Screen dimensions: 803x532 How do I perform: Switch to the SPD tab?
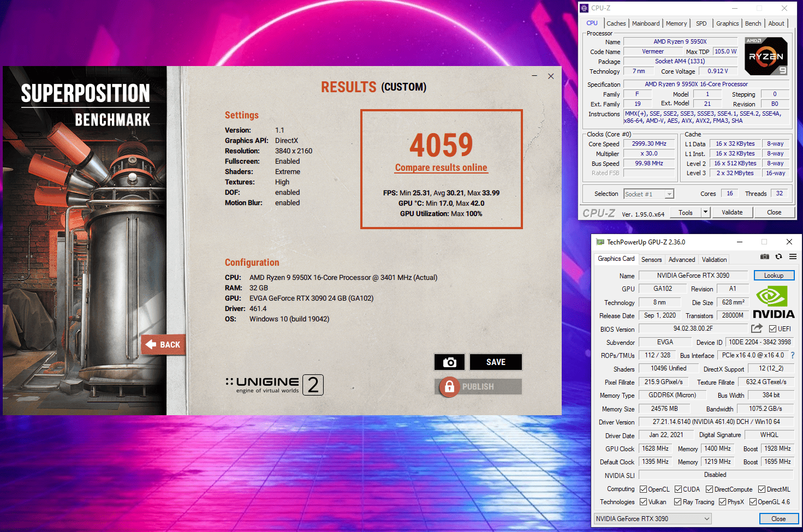click(x=701, y=23)
